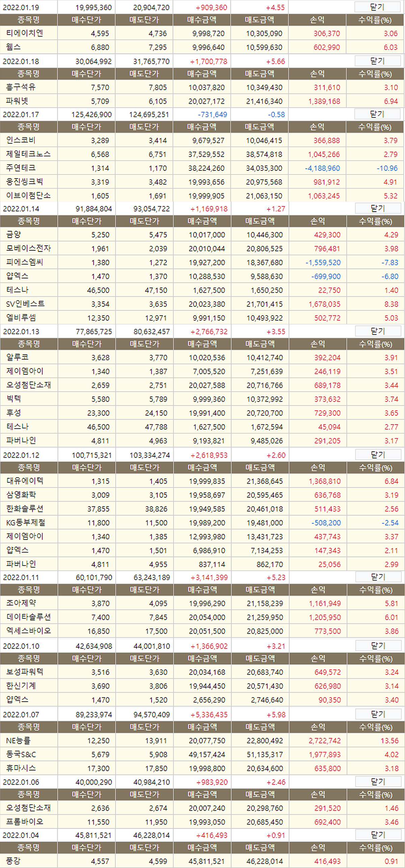The image size is (405, 868).
Task: Close the 2022.01.19 section with 닫기
Action: pos(377,7)
